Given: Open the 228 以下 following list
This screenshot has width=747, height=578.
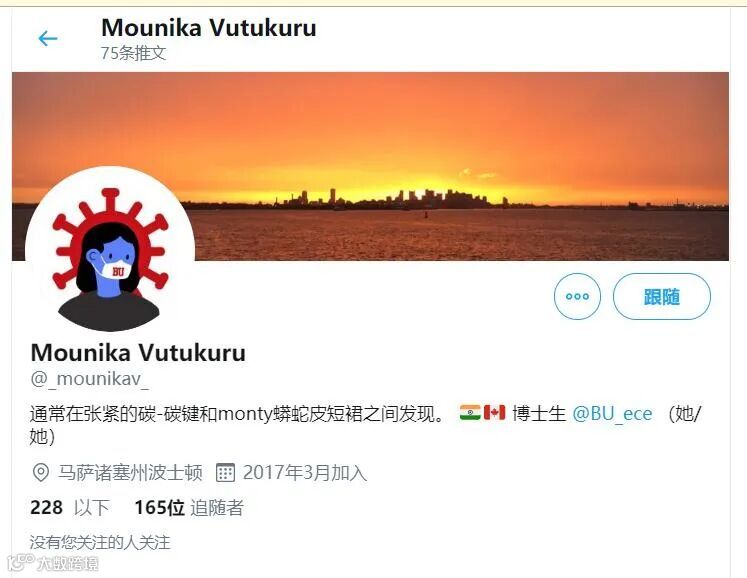Looking at the screenshot, I should click(x=70, y=507).
